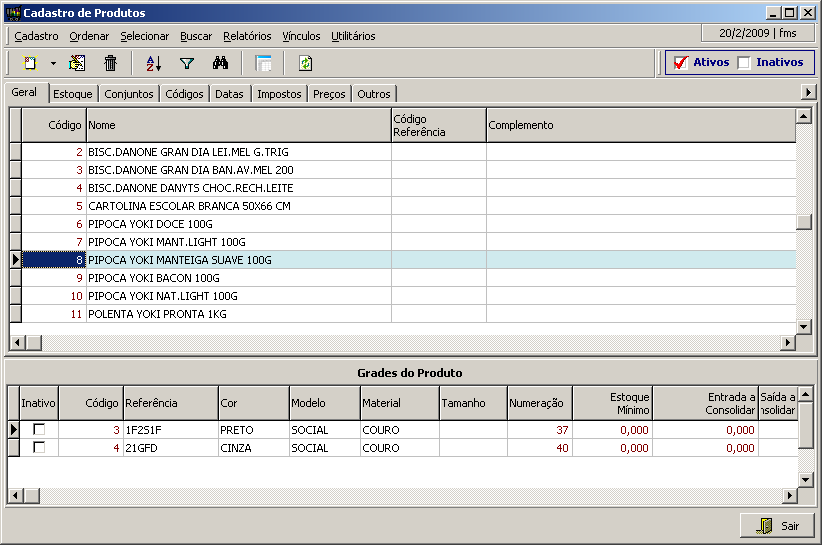Click the new product record icon
Image resolution: width=822 pixels, height=545 pixels.
(30, 63)
